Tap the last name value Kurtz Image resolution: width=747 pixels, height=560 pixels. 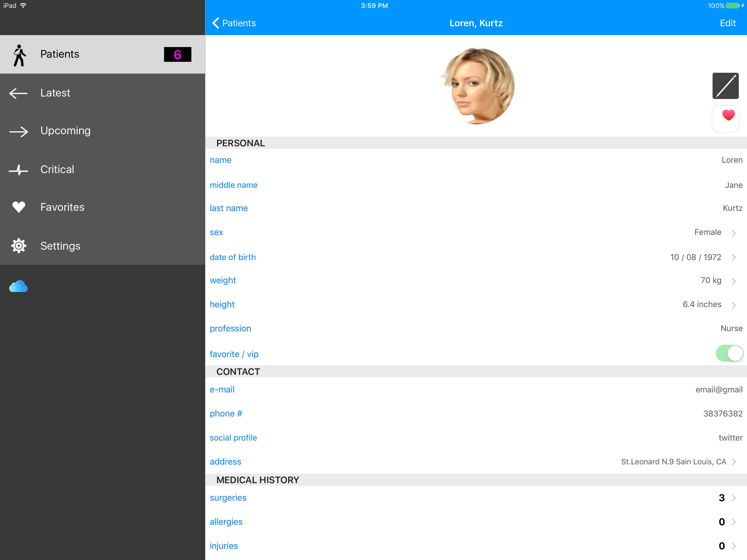coord(733,208)
